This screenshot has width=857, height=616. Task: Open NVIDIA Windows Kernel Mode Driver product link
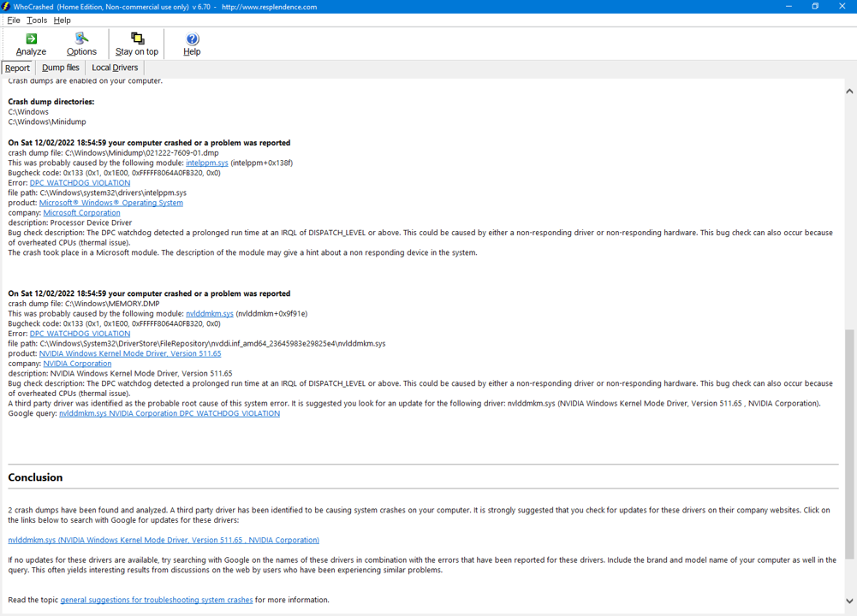(x=130, y=354)
